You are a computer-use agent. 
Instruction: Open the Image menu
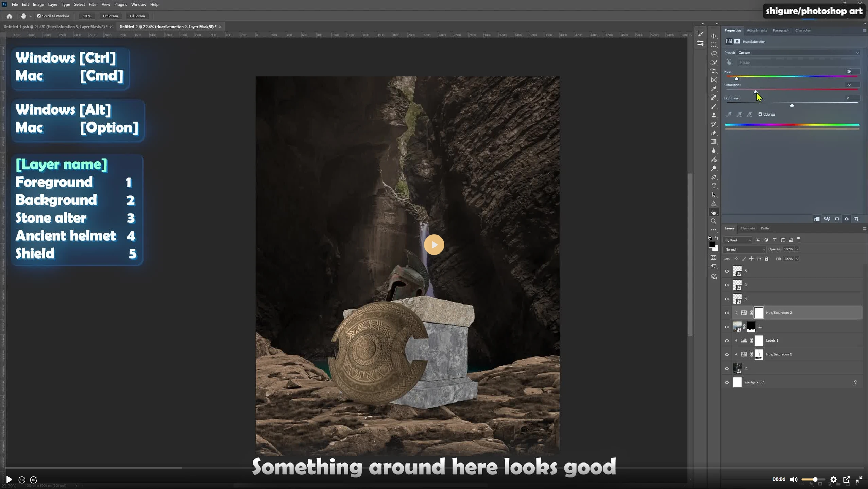38,4
